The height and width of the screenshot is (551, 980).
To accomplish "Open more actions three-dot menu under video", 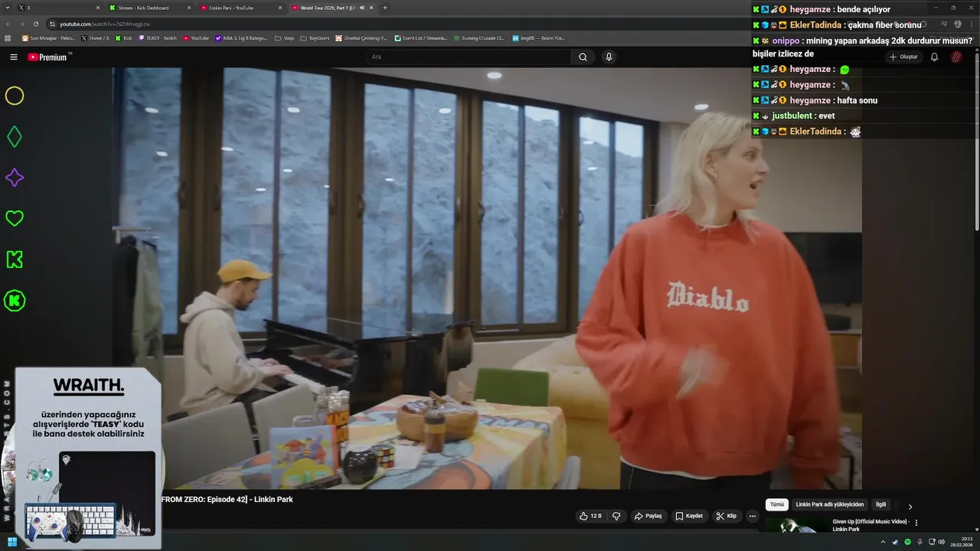I will point(753,516).
